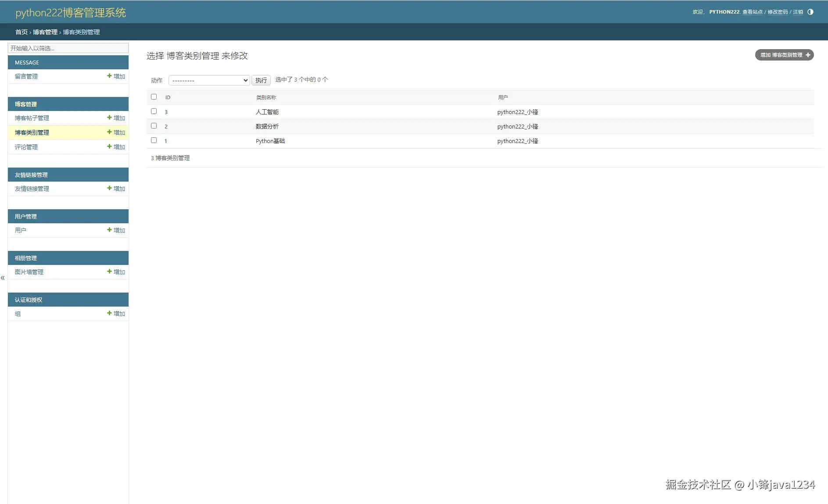Collapse the sidebar with the double chevron
The width and height of the screenshot is (828, 504).
[x=3, y=278]
